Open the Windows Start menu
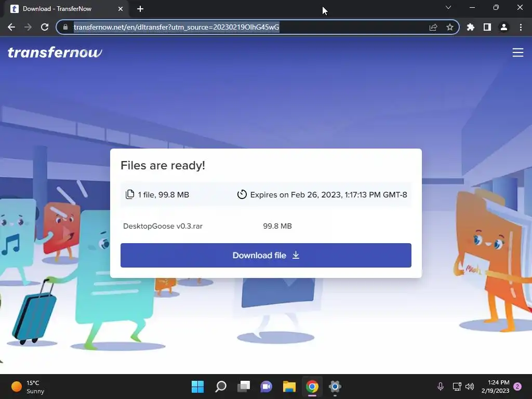532x399 pixels. (197, 387)
